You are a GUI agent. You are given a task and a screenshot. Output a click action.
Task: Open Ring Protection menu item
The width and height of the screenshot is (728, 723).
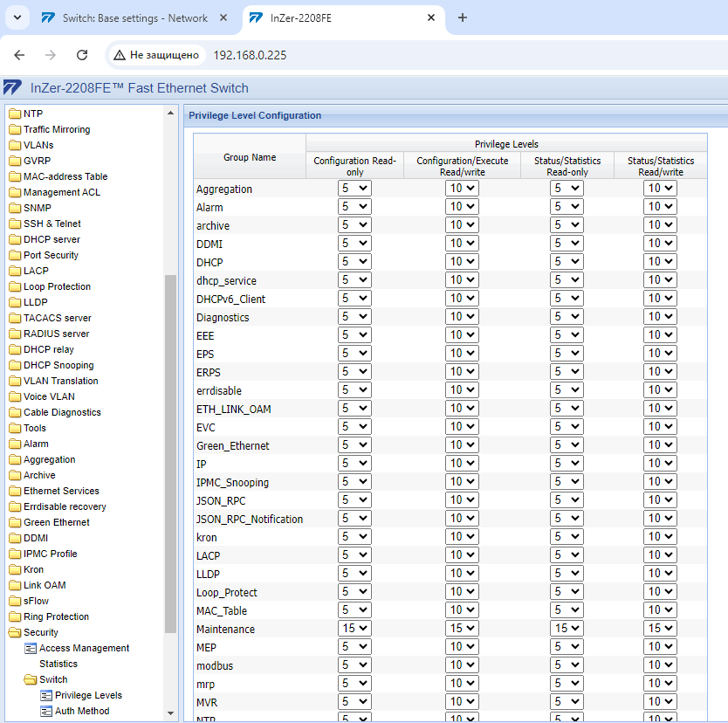(x=56, y=616)
